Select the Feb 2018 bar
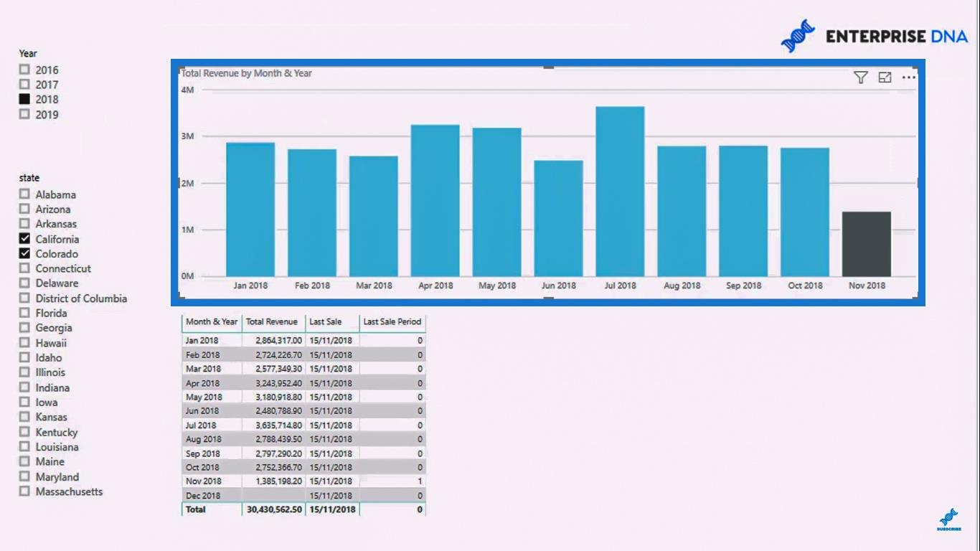The width and height of the screenshot is (980, 551). tap(312, 212)
